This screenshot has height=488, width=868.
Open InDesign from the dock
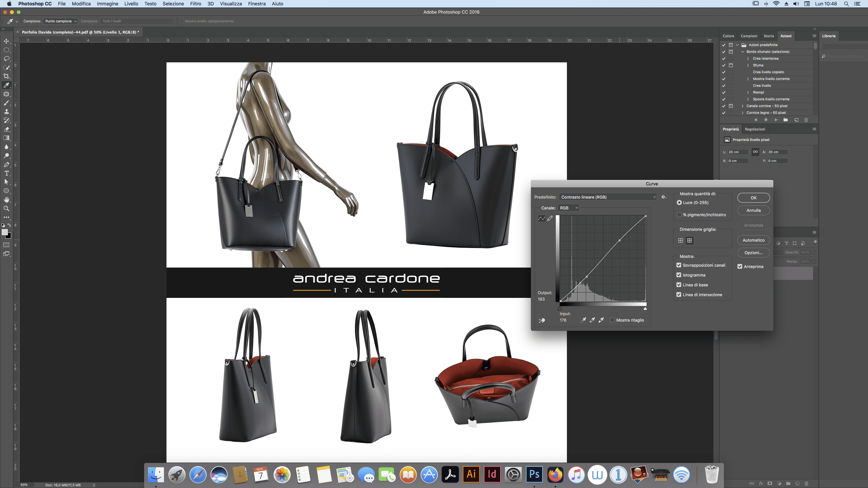pos(492,474)
